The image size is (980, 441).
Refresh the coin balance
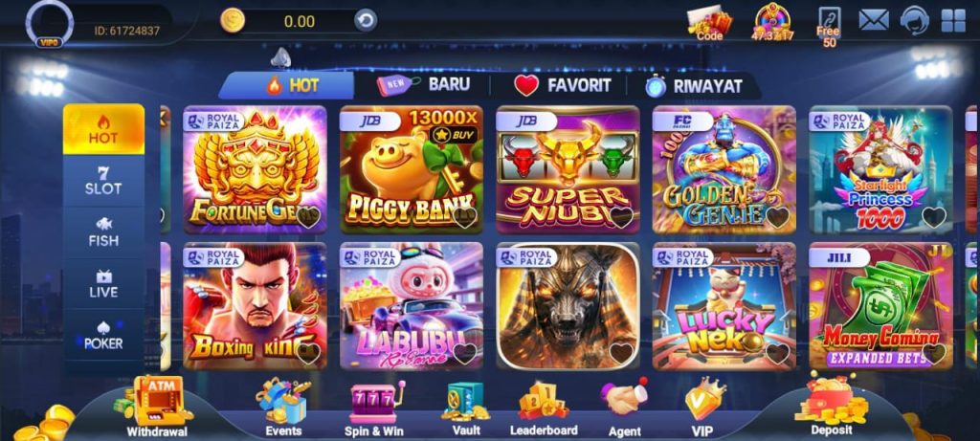coord(366,21)
